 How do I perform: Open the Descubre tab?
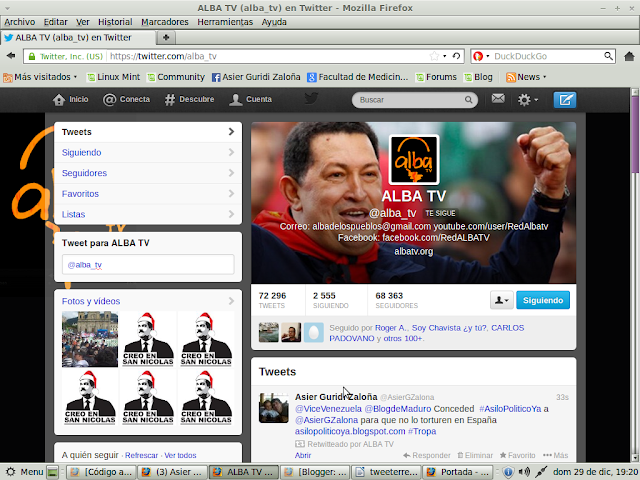point(189,100)
